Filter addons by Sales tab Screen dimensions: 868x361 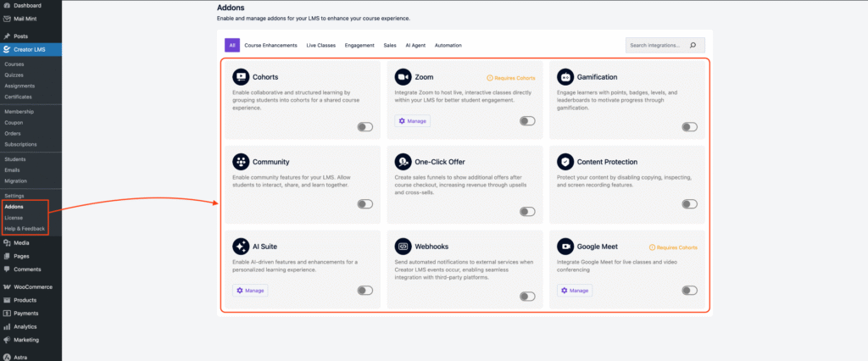tap(390, 46)
